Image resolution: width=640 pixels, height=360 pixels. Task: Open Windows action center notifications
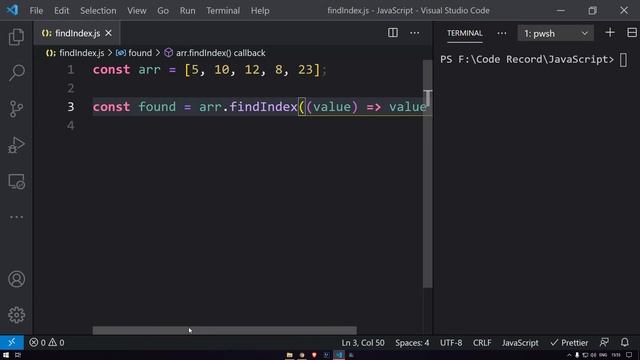tap(629, 355)
